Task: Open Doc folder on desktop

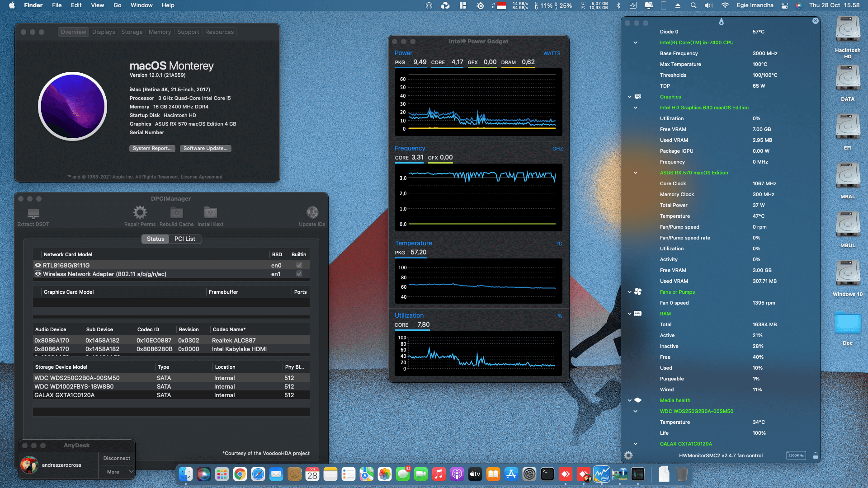Action: pyautogui.click(x=848, y=324)
